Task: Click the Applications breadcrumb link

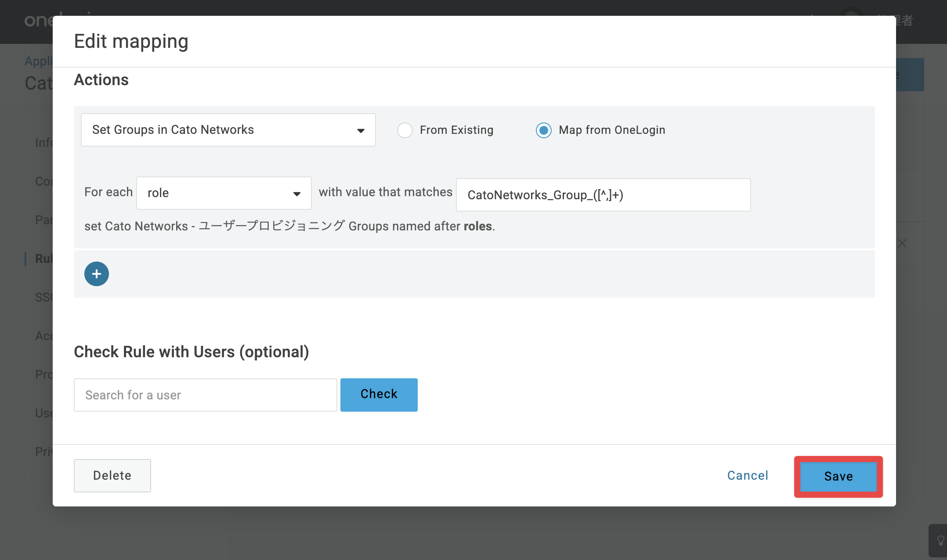Action: coord(39,61)
